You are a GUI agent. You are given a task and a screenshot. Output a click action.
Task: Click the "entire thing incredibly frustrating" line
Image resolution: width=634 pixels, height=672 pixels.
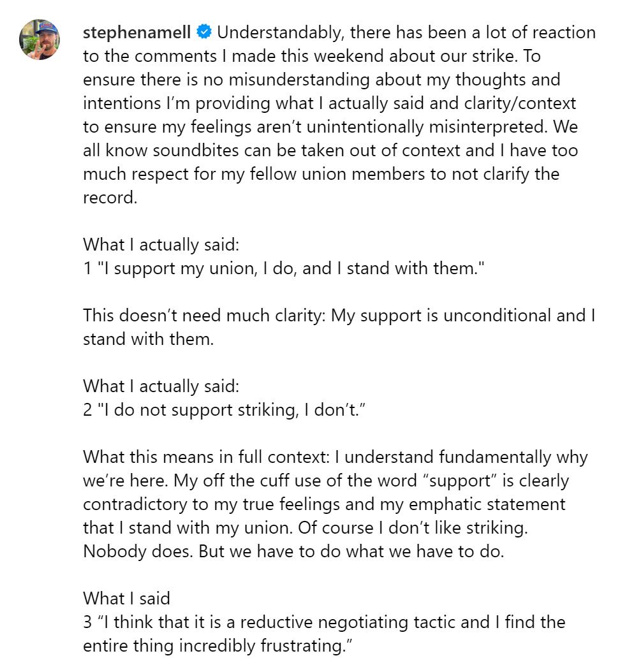point(217,645)
